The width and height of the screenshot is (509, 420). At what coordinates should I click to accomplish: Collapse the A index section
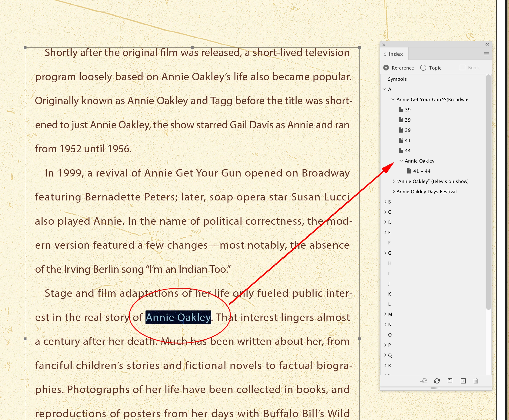(x=384, y=89)
